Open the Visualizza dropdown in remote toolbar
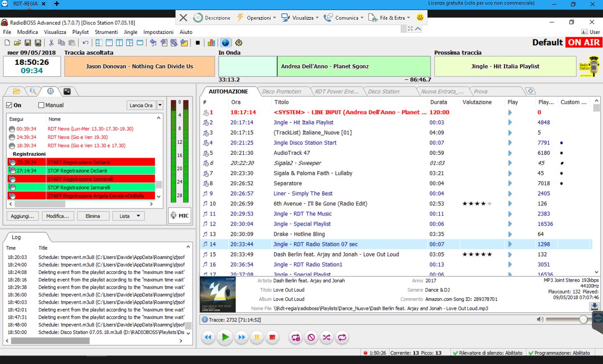The height and width of the screenshot is (364, 603). 299,18
